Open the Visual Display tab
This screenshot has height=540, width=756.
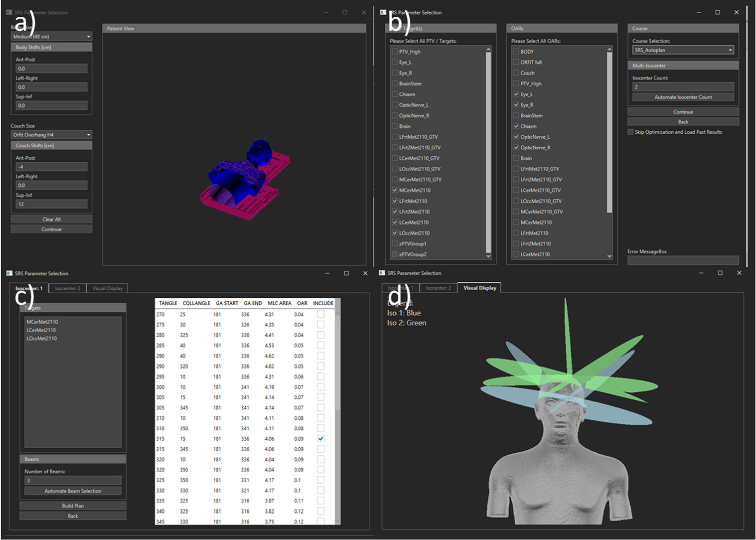tap(107, 288)
